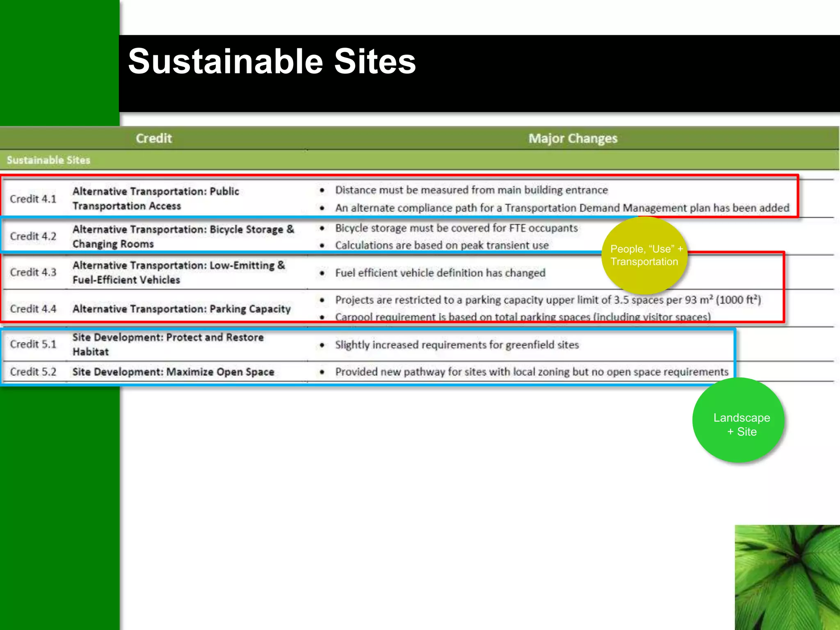Click the Sustainable Sites section row label
This screenshot has width=840, height=630.
pos(48,160)
